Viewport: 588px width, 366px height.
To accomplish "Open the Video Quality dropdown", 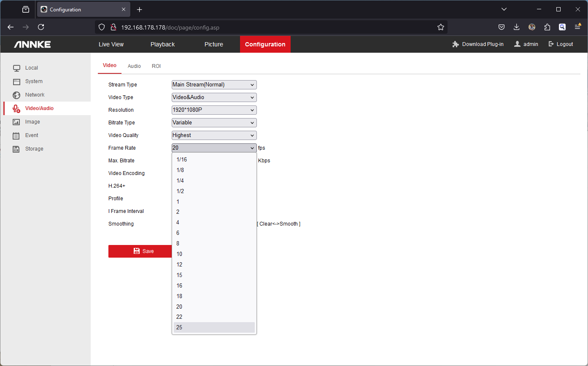I will point(214,135).
